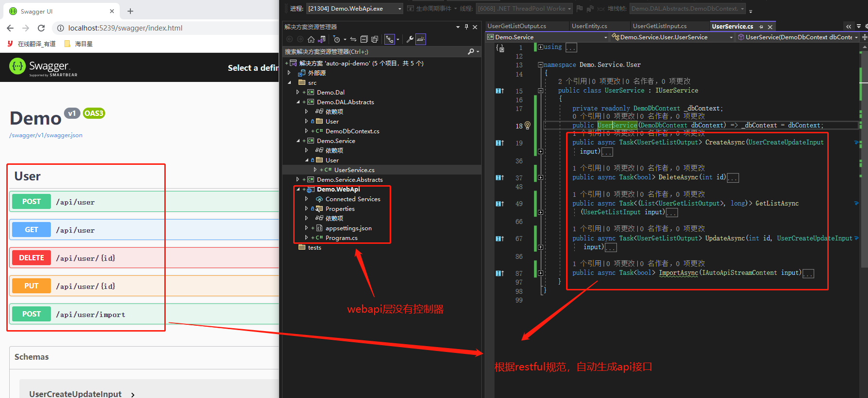Select Program.cs in Solution Explorer
868x398 pixels.
342,238
